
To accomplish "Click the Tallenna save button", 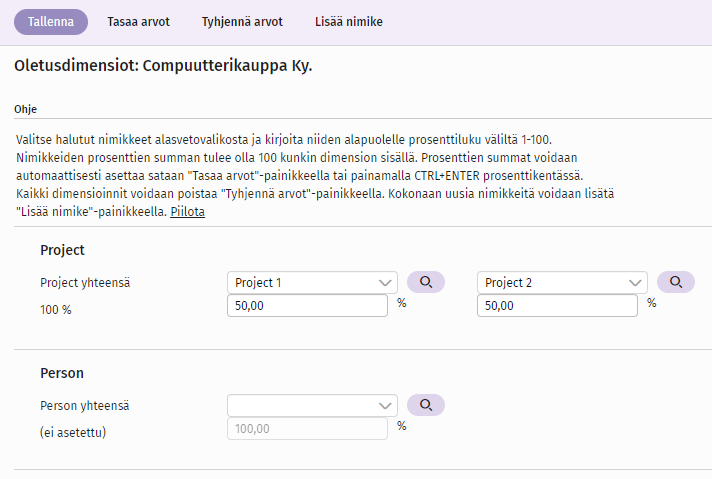I will (x=51, y=22).
